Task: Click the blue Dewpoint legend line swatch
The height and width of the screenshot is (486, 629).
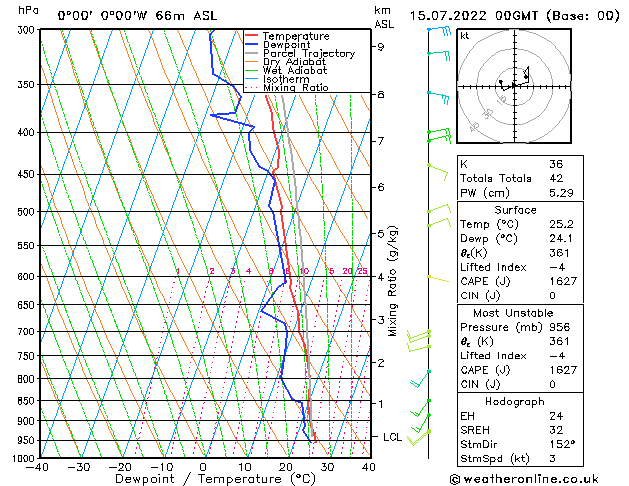Action: pos(252,45)
